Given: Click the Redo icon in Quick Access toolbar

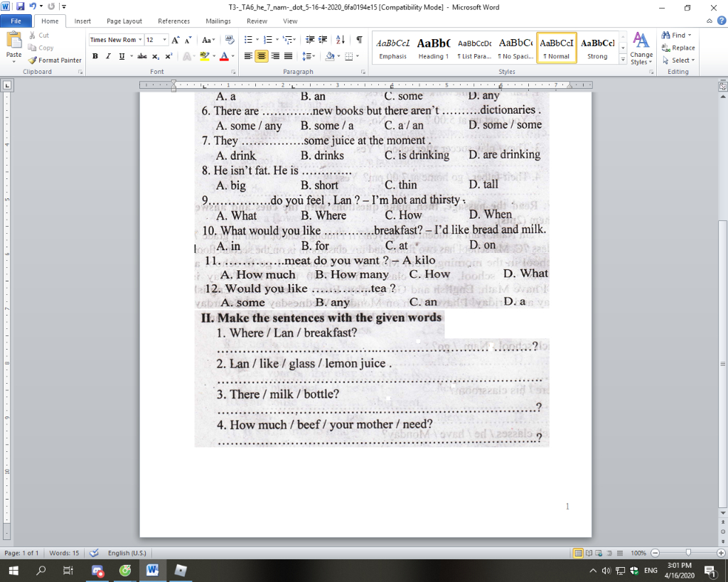Looking at the screenshot, I should click(x=51, y=6).
